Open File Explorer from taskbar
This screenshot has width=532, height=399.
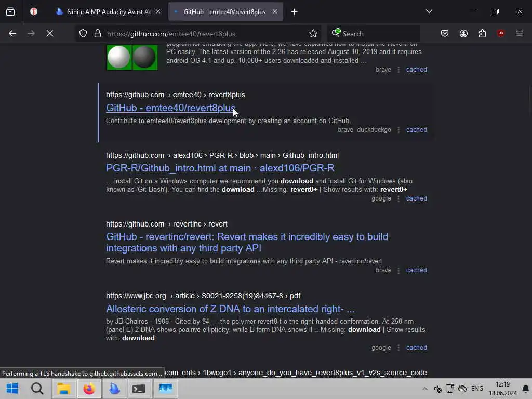click(x=63, y=389)
